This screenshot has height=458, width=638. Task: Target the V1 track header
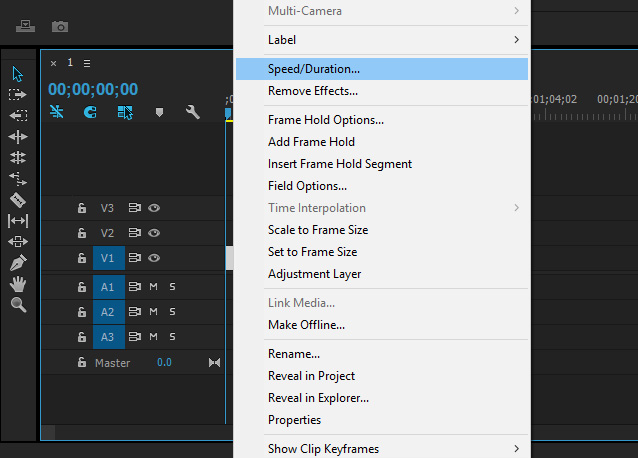[109, 258]
